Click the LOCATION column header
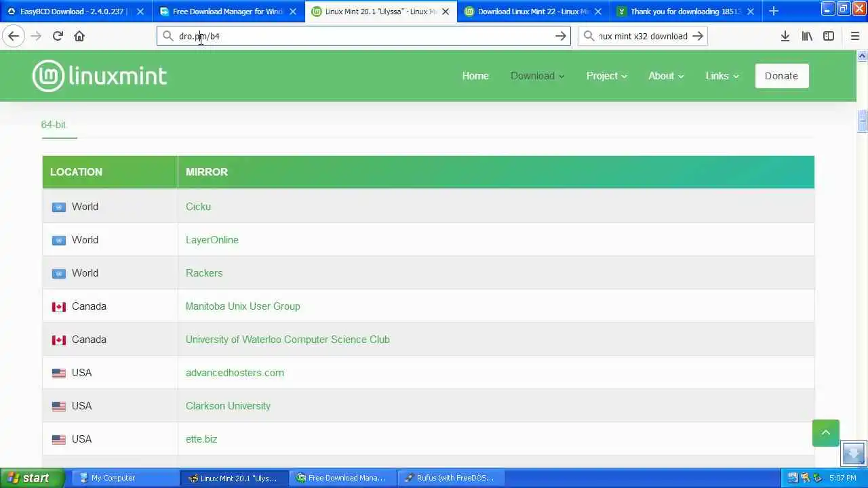 point(110,172)
